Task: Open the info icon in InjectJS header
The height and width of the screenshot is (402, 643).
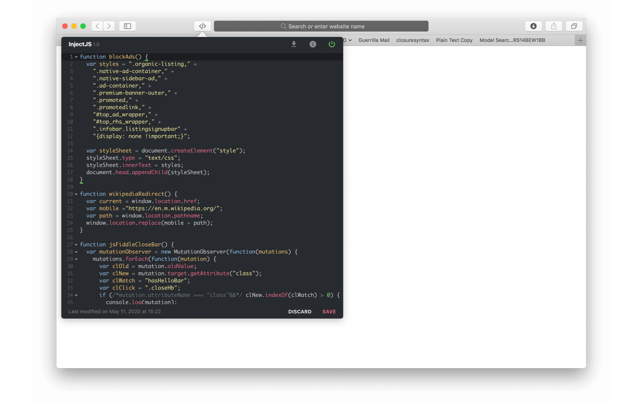Action: click(312, 44)
